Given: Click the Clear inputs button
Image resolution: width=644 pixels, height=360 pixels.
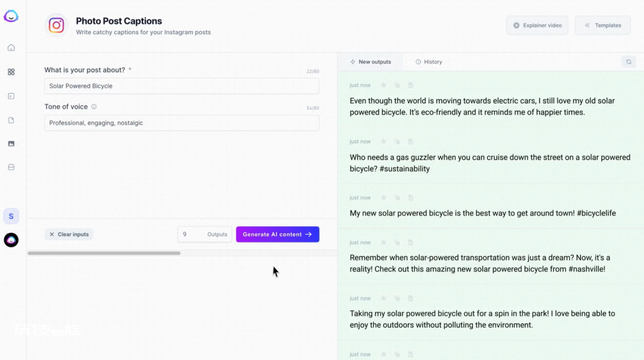Looking at the screenshot, I should [x=69, y=234].
